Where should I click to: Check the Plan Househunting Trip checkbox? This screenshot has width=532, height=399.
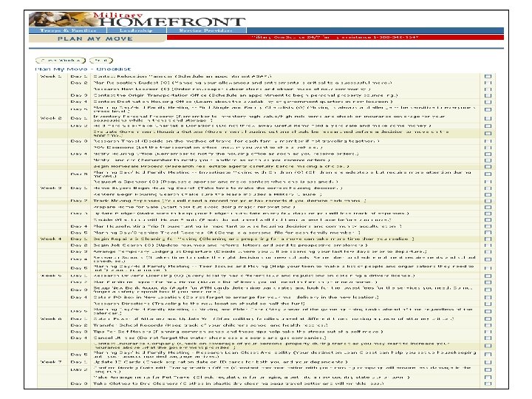click(x=488, y=226)
